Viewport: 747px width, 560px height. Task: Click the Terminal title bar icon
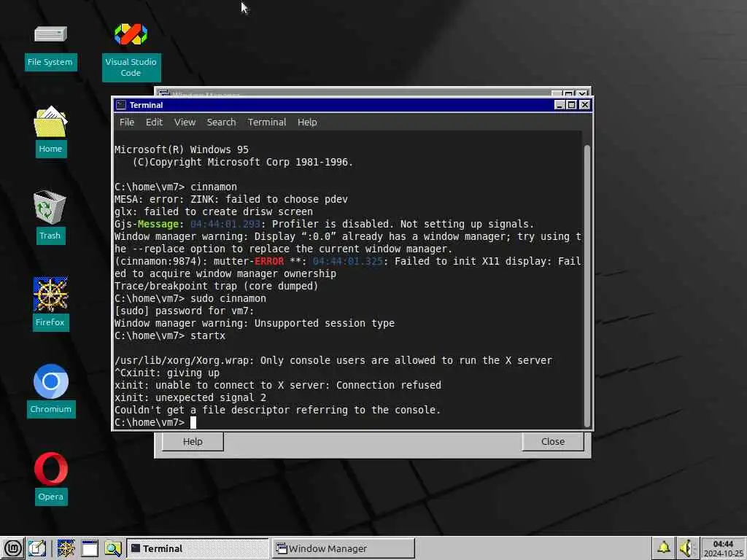pos(121,105)
